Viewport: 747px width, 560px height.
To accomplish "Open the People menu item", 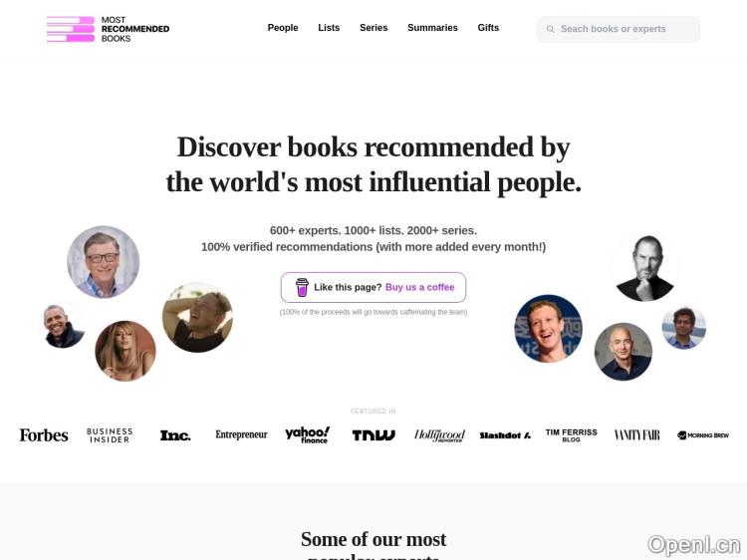I will [x=283, y=28].
